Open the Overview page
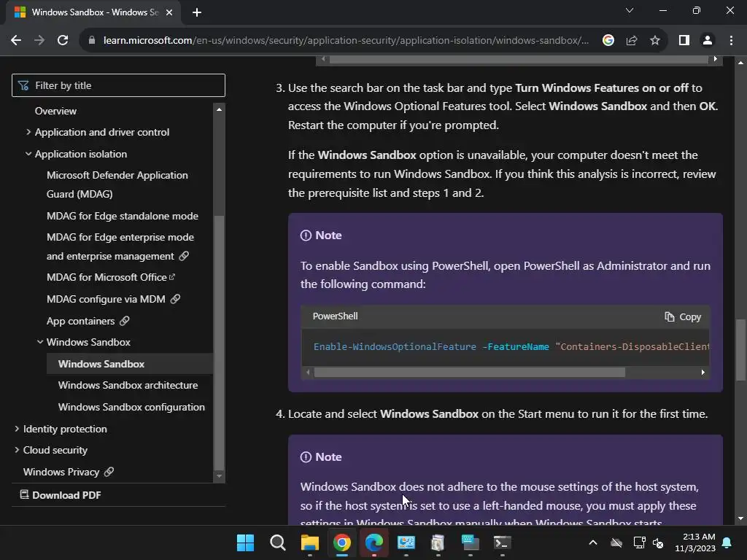The image size is (747, 560). pyautogui.click(x=55, y=111)
